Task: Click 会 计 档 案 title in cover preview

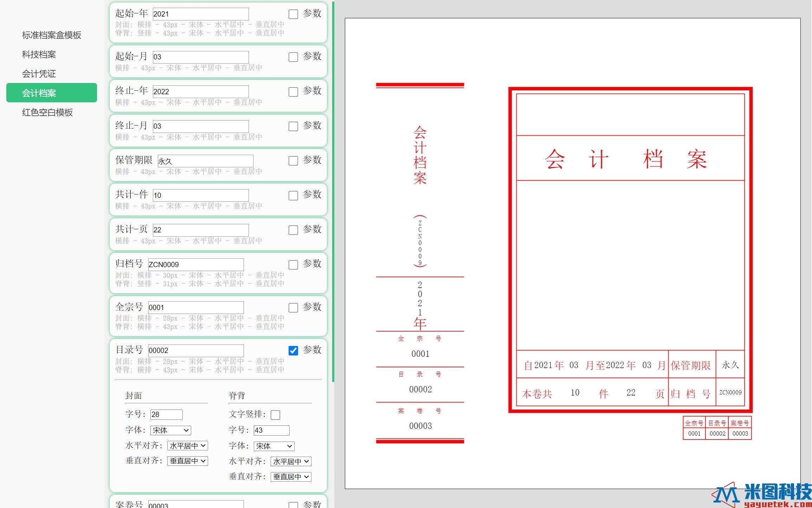Action: click(625, 159)
